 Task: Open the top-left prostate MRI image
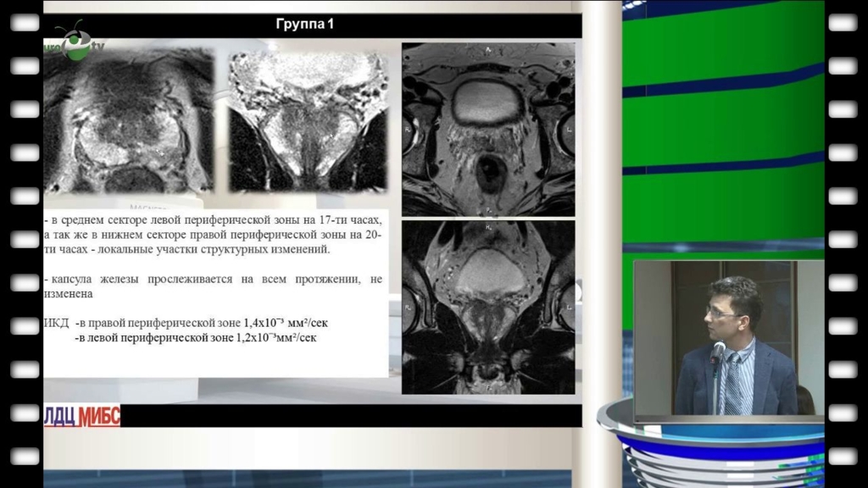tap(129, 120)
